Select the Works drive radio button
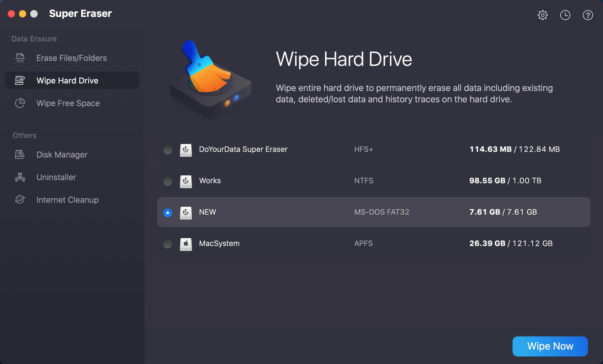Screen dimensions: 603x364 click(x=168, y=181)
